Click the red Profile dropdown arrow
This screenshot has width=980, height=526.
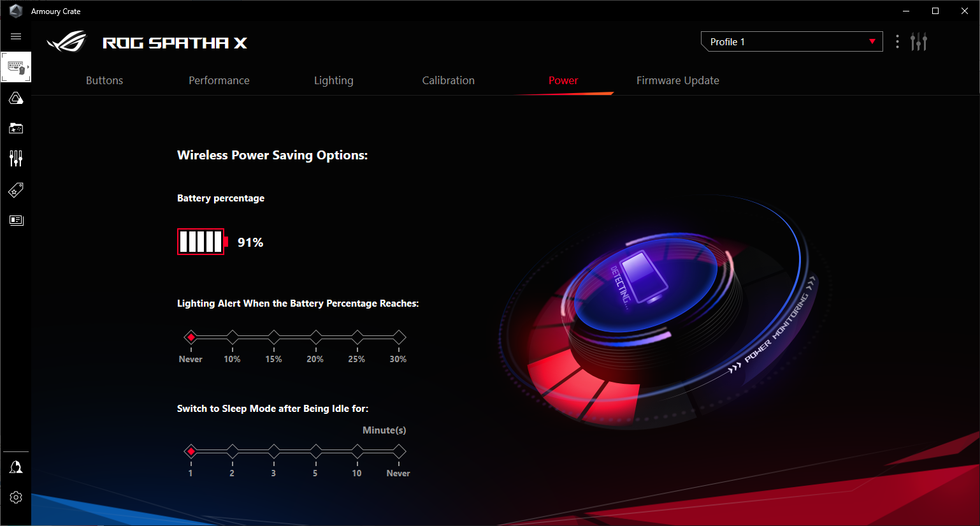pos(872,41)
